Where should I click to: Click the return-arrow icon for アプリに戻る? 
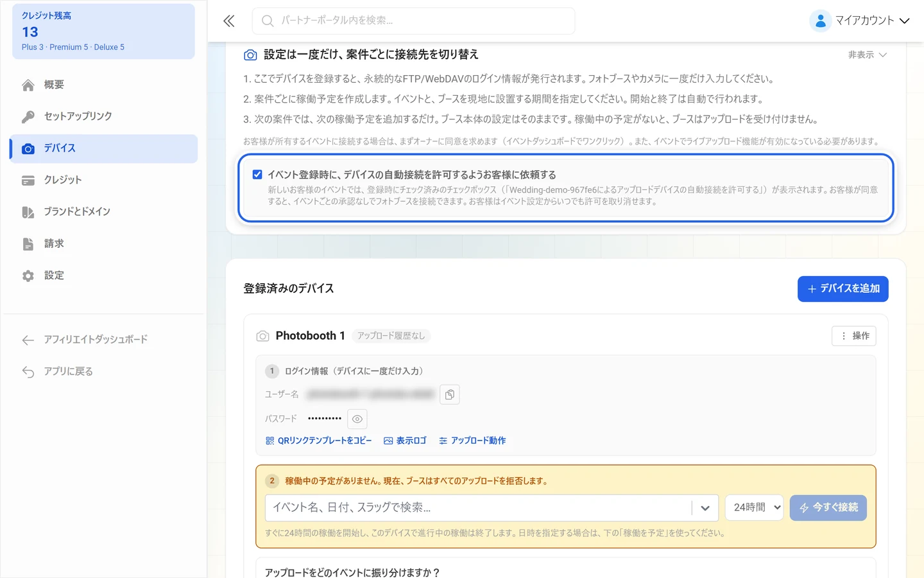[x=28, y=372]
